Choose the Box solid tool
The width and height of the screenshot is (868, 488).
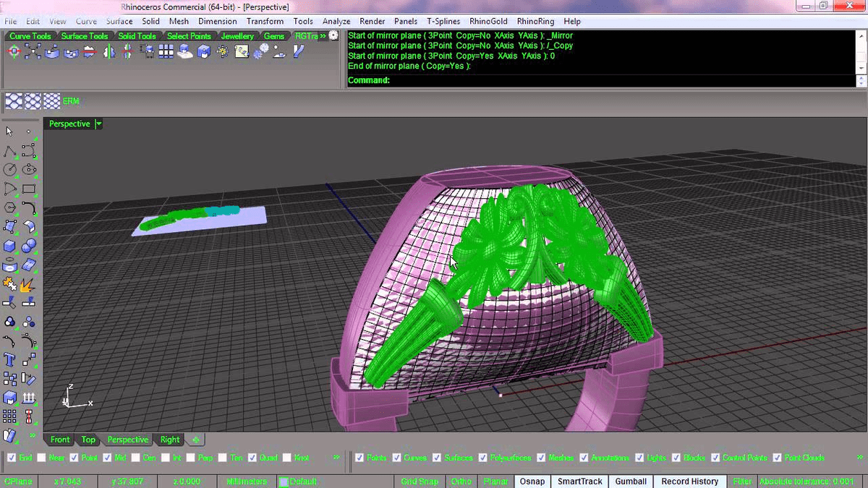click(10, 247)
